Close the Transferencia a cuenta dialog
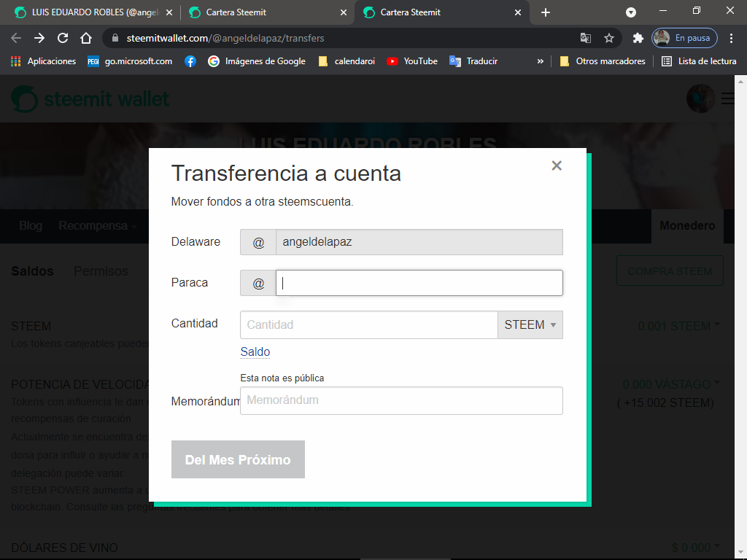Viewport: 747px width, 560px height. coord(557,166)
